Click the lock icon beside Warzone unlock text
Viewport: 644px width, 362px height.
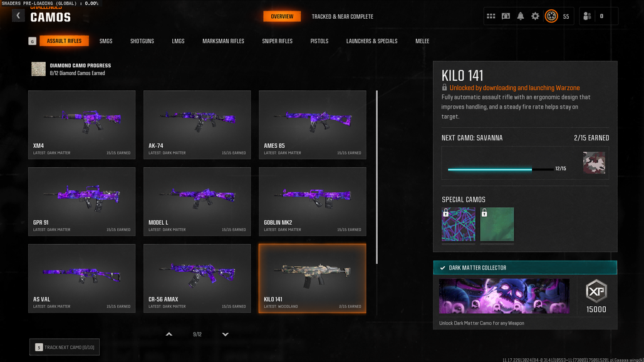click(444, 88)
